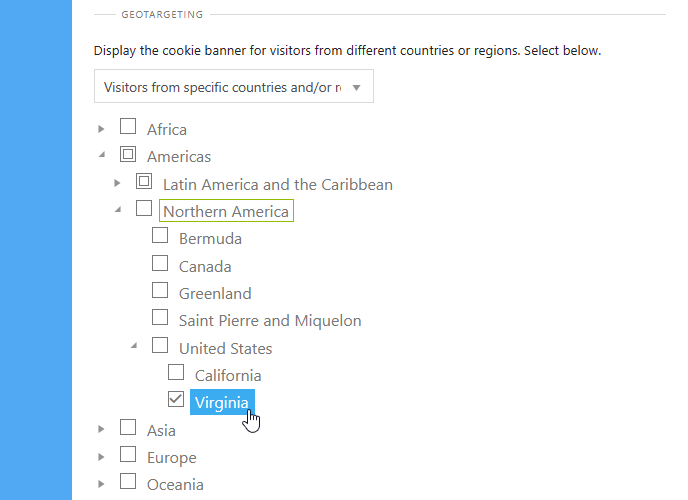Expand the Africa tree node
Viewport: 688px width, 500px height.
[101, 129]
